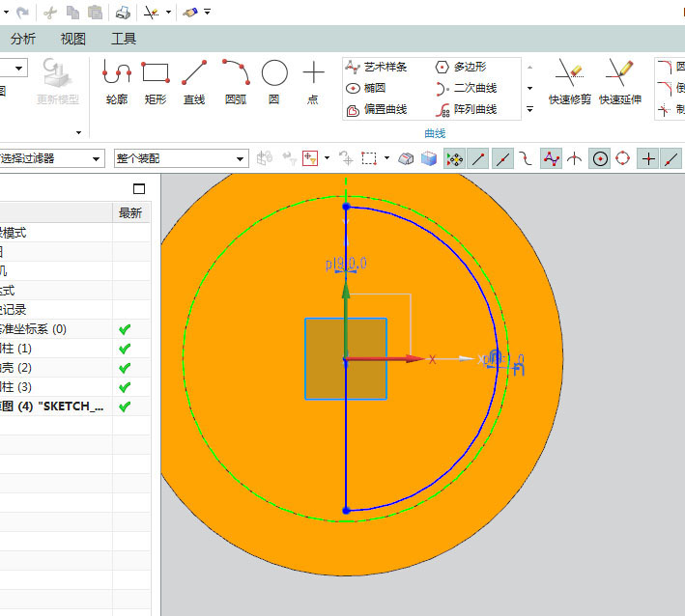Click the red-bordered selection filter funnel icon
The height and width of the screenshot is (616, 685).
310,158
